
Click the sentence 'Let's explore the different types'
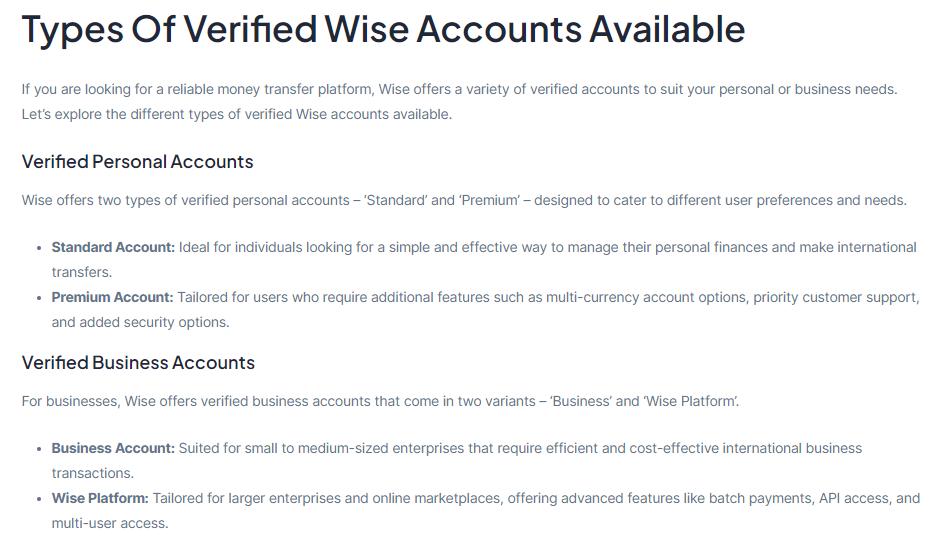point(237,114)
